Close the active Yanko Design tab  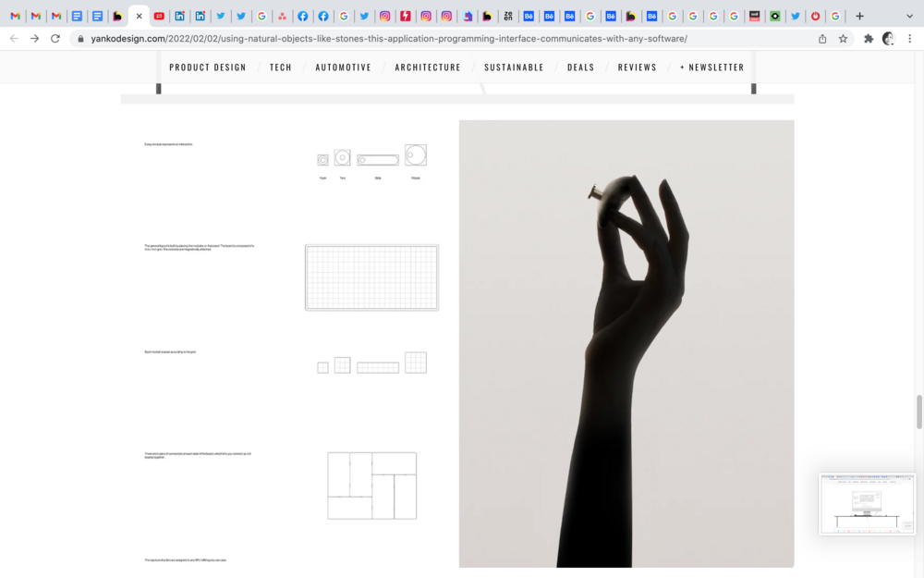click(x=139, y=16)
